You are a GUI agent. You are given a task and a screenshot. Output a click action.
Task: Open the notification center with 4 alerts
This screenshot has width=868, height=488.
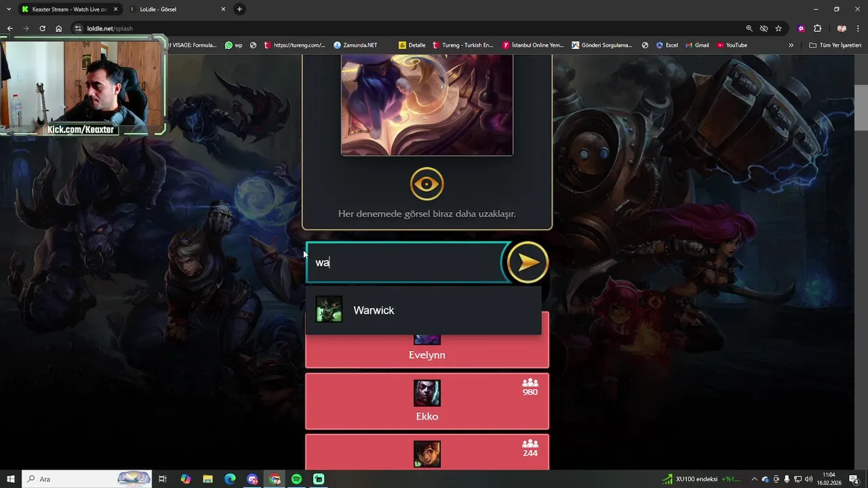point(856,479)
